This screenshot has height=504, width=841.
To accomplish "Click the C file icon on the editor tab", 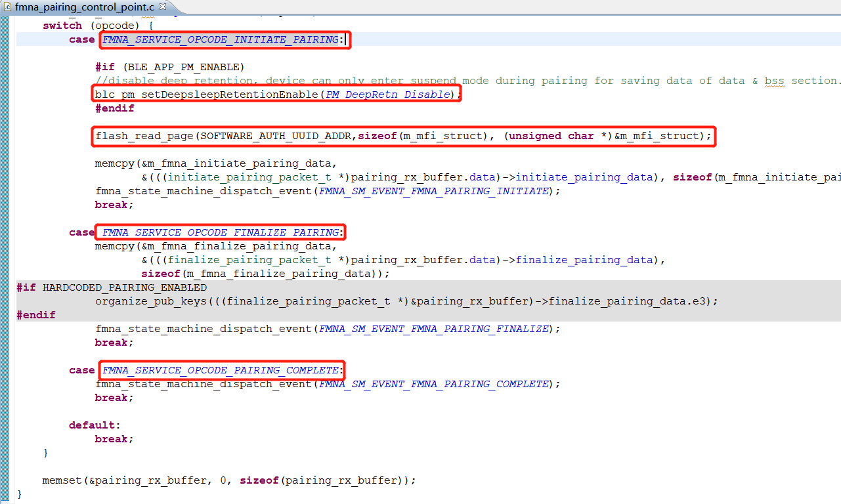I will [x=8, y=7].
